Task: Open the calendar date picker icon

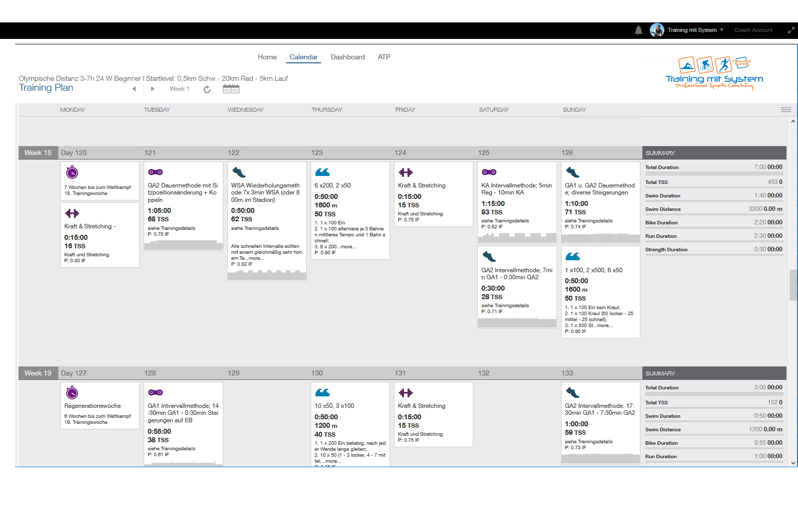Action: pos(231,89)
